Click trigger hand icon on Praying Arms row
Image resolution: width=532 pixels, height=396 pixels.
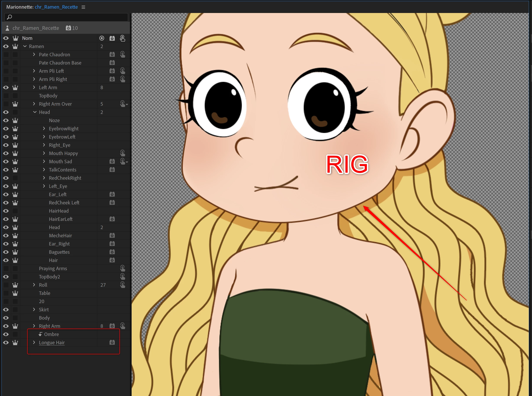[x=123, y=268]
